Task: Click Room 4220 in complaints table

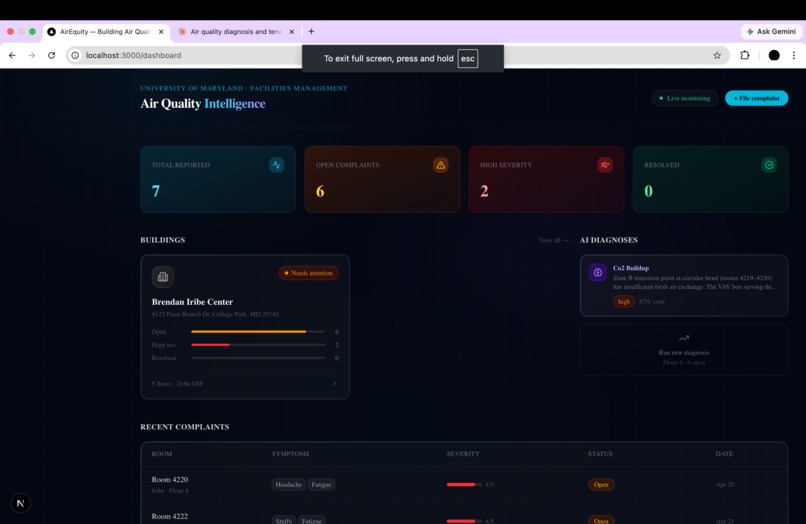Action: pyautogui.click(x=170, y=479)
